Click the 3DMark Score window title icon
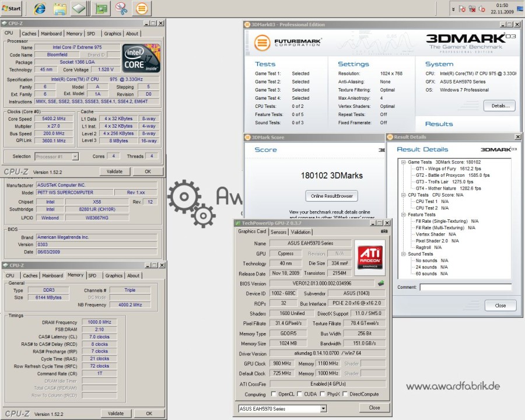This screenshot has width=525, height=420. click(x=248, y=137)
